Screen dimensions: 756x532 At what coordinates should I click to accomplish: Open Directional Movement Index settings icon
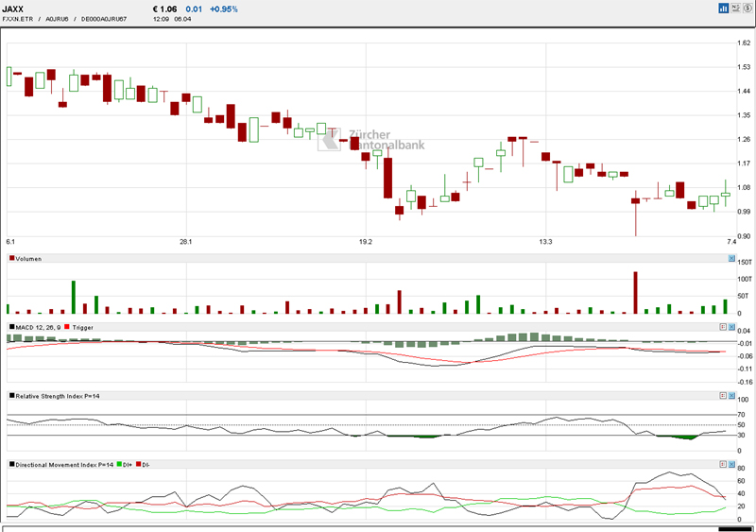click(722, 464)
